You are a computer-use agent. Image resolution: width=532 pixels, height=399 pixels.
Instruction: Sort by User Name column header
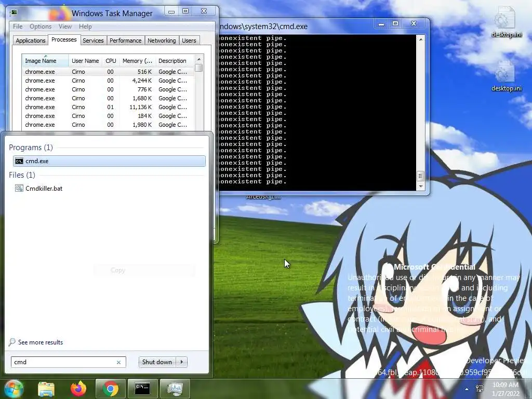(x=85, y=61)
